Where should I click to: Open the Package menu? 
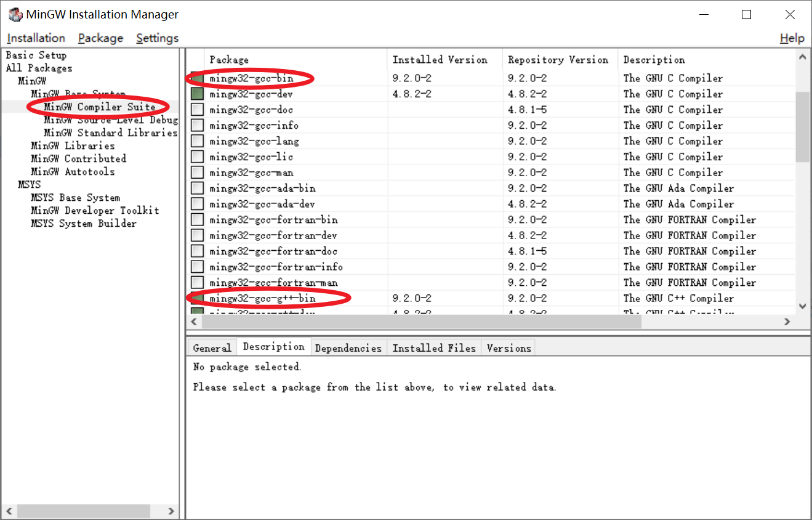[x=100, y=38]
